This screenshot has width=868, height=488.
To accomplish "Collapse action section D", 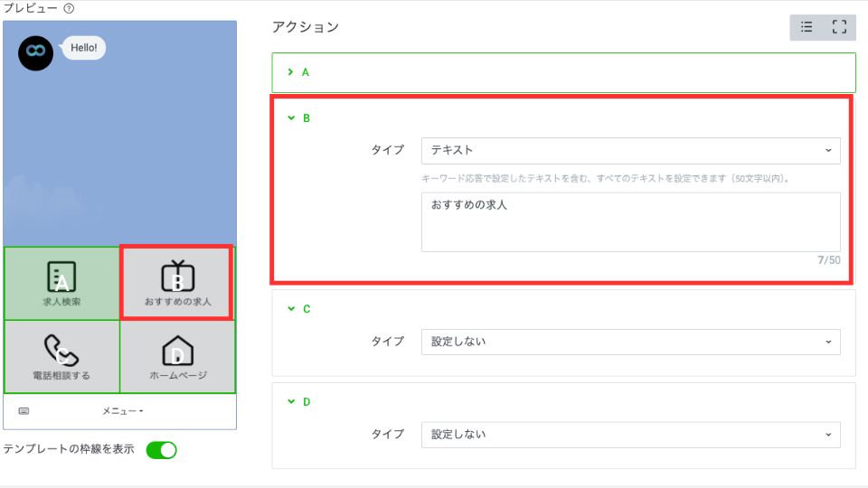I will tap(290, 402).
